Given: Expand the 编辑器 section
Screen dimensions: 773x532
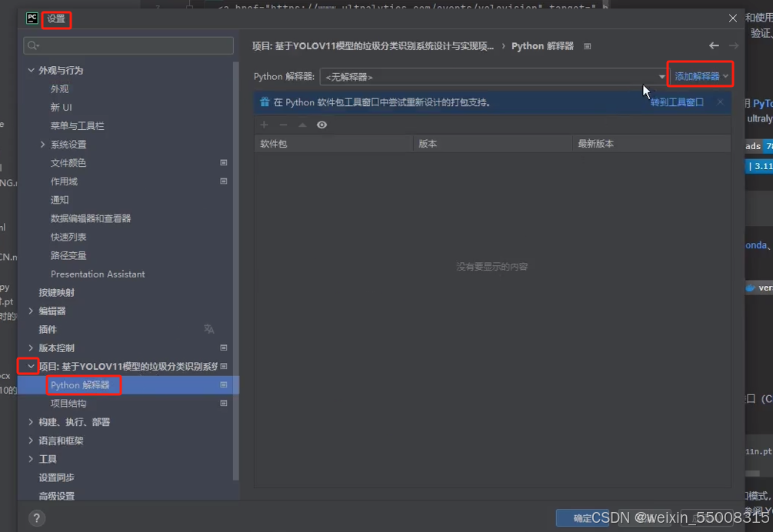Looking at the screenshot, I should [x=31, y=311].
